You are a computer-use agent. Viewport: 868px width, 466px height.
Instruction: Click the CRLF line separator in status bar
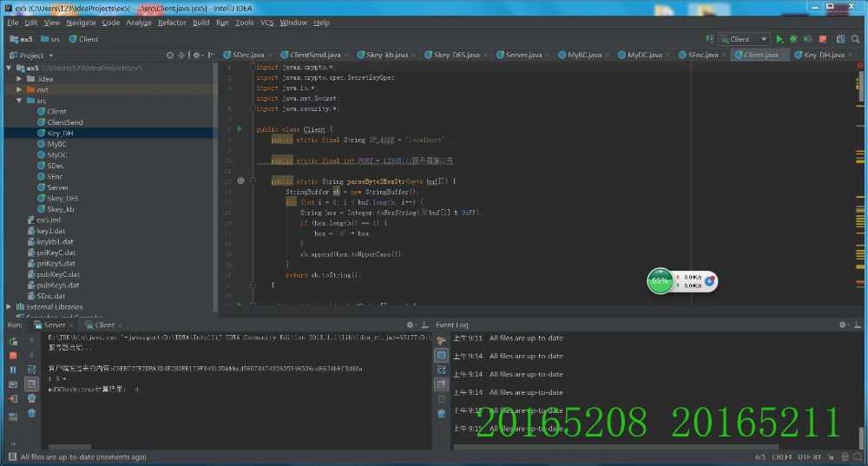coord(781,457)
